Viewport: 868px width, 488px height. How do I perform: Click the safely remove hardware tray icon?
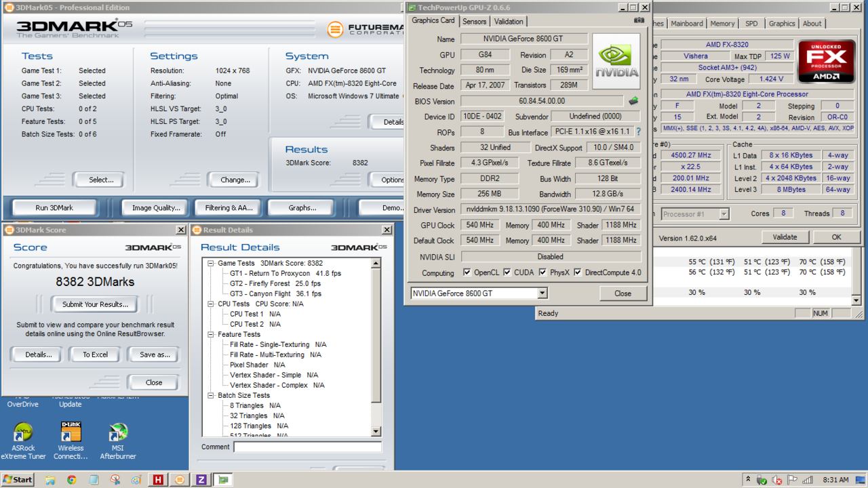(763, 480)
